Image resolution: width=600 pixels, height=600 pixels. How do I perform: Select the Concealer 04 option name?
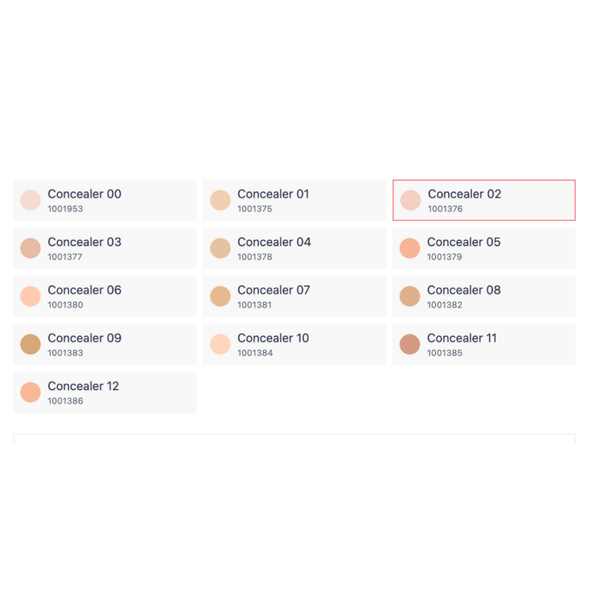pos(274,242)
